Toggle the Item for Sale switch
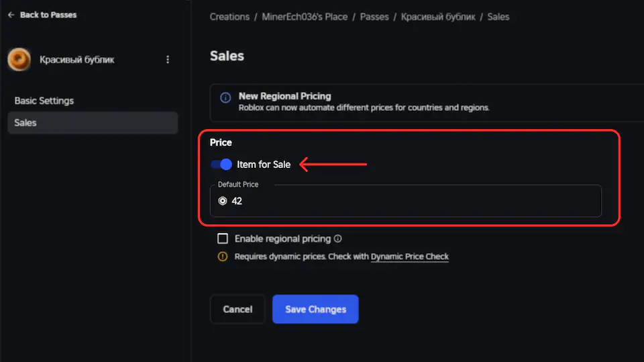Viewport: 644px width, 362px height. coord(221,165)
